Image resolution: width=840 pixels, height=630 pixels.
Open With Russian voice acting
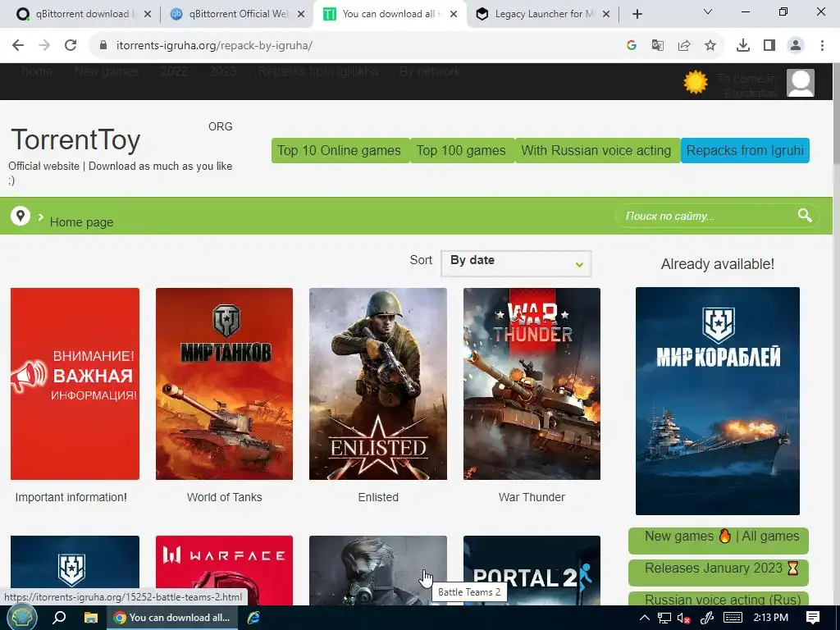click(596, 151)
